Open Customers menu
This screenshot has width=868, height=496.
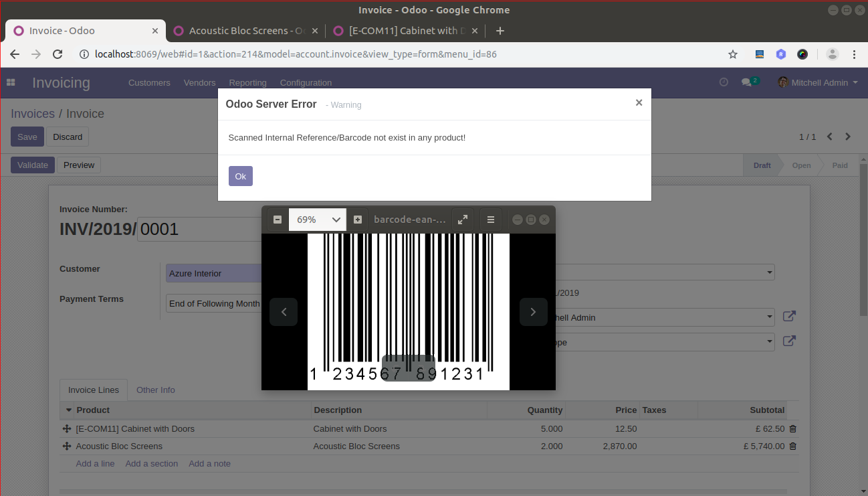[x=149, y=82]
